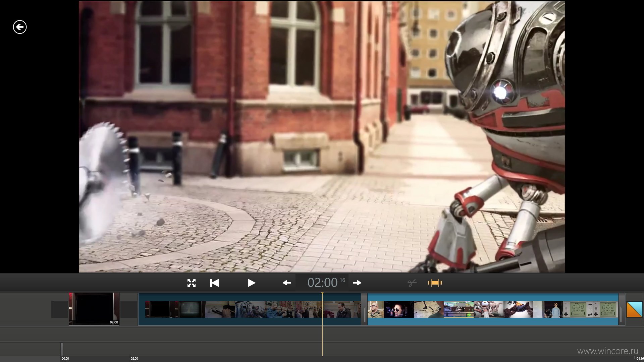The height and width of the screenshot is (362, 644).
Task: Click the 02:00 marker on the ruler
Action: coord(134,358)
